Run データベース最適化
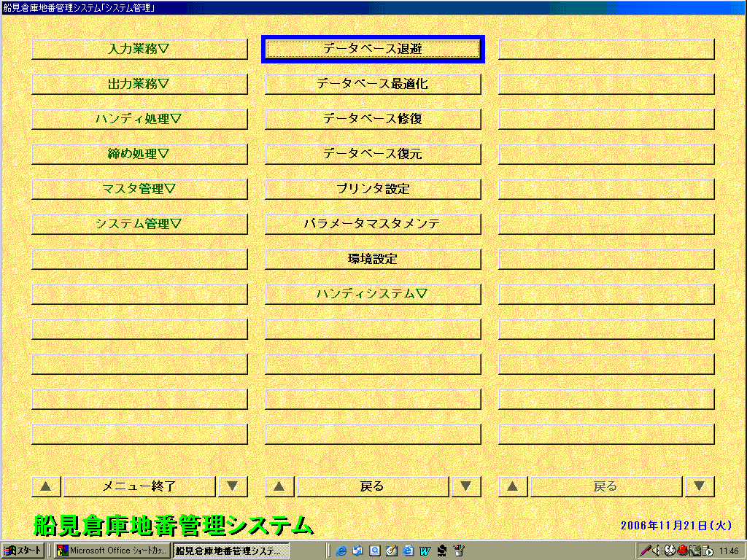 [x=373, y=84]
